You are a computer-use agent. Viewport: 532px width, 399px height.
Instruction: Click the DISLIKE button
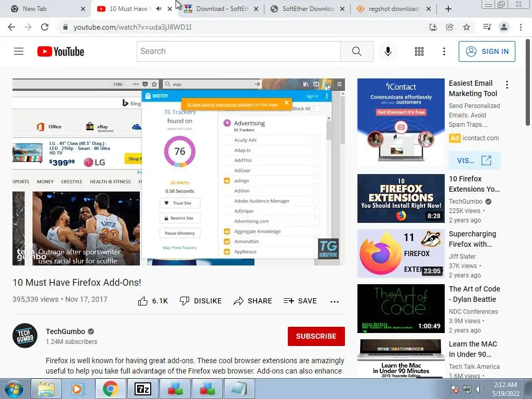pos(201,301)
